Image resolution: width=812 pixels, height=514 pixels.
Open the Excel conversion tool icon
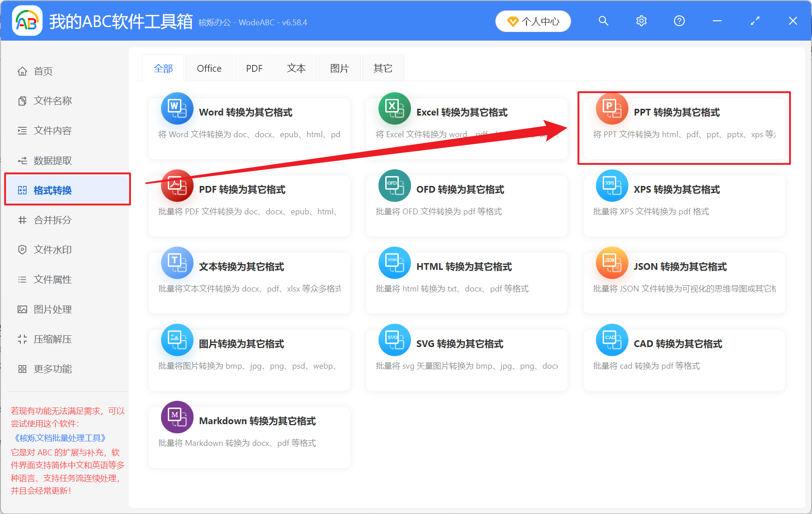click(394, 109)
